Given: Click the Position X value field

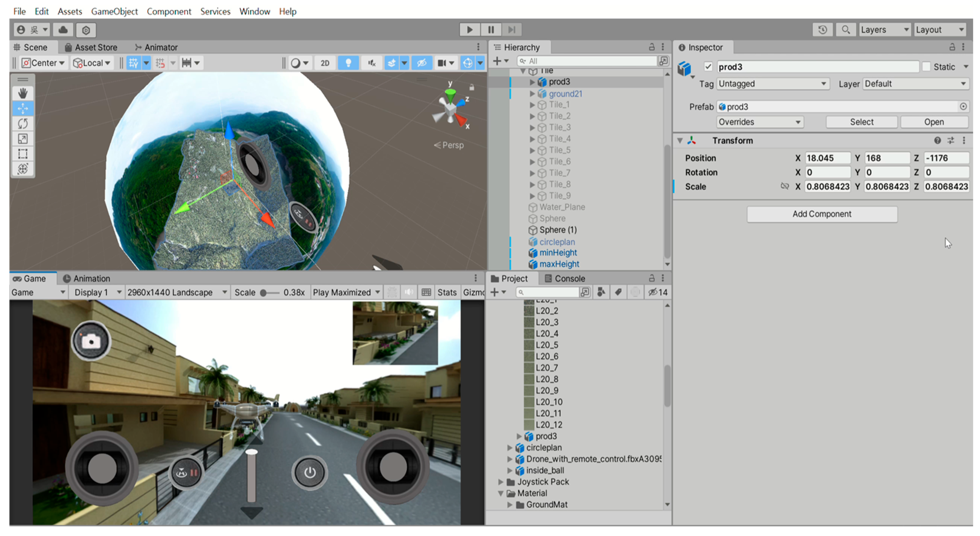Looking at the screenshot, I should [x=827, y=158].
